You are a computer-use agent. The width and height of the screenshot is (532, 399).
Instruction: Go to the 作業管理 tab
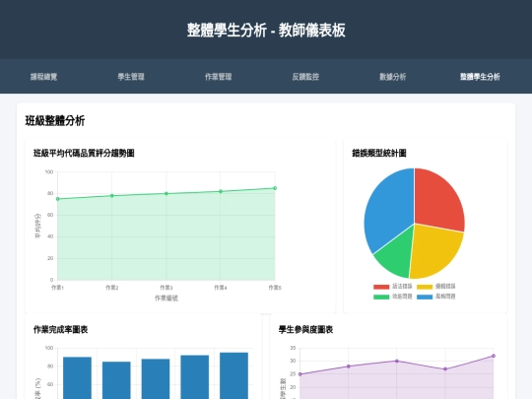[218, 77]
